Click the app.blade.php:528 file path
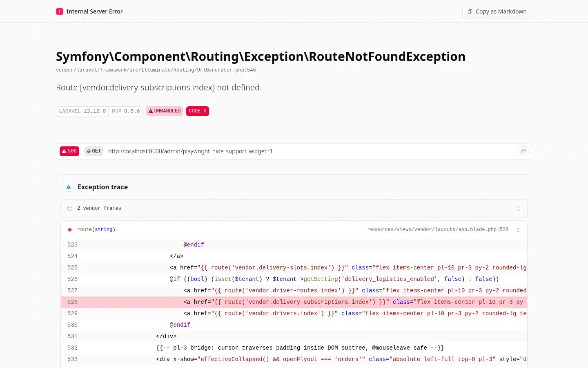This screenshot has height=368, width=588. click(x=438, y=230)
